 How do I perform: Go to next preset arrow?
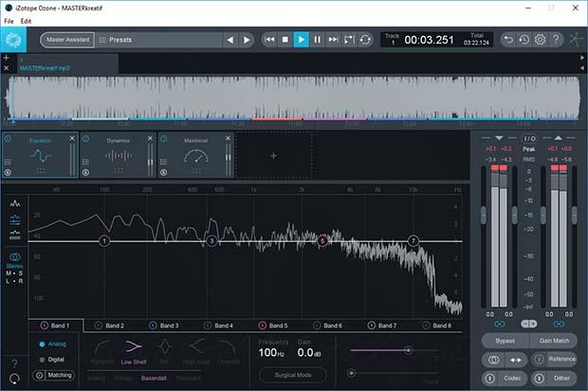click(247, 40)
